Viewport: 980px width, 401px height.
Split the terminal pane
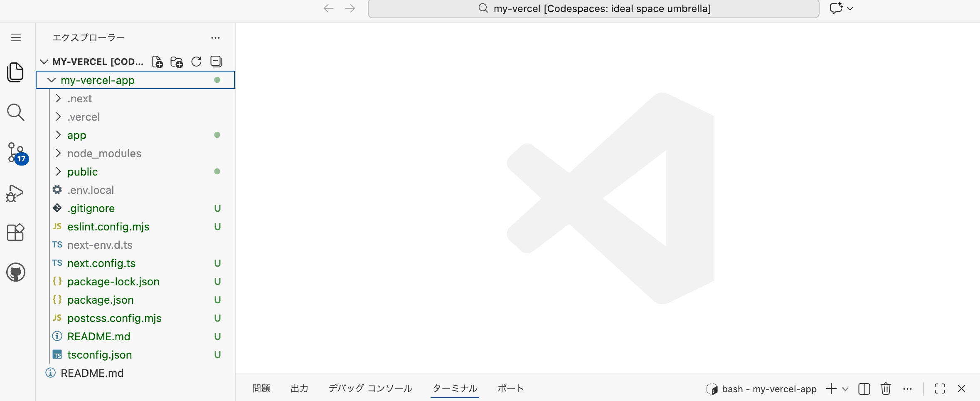click(x=864, y=389)
